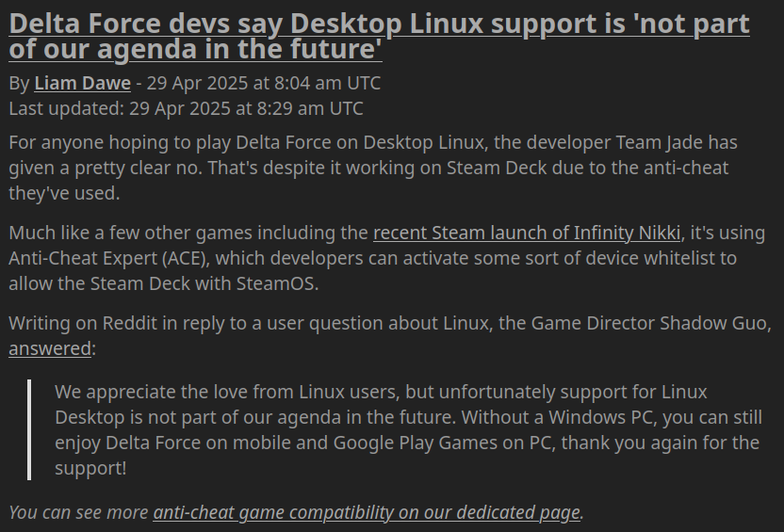Click the italic words 'You can see more'
Viewport: 784px width, 532px height.
78,512
